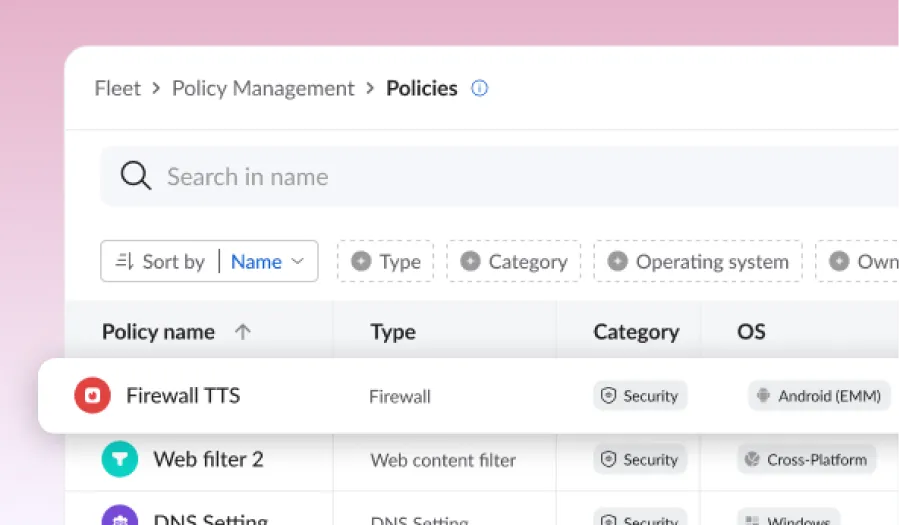Select the Android (EMM) tag
899x525 pixels.
coord(819,396)
